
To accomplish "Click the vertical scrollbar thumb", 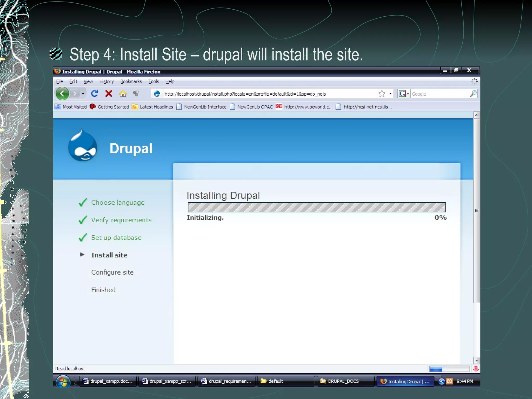I will pyautogui.click(x=476, y=210).
